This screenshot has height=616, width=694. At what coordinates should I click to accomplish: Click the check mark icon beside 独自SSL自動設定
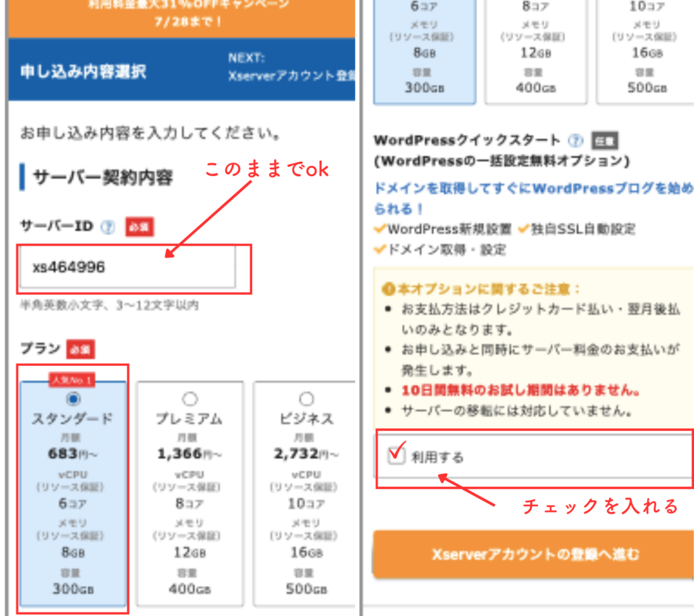click(x=523, y=230)
